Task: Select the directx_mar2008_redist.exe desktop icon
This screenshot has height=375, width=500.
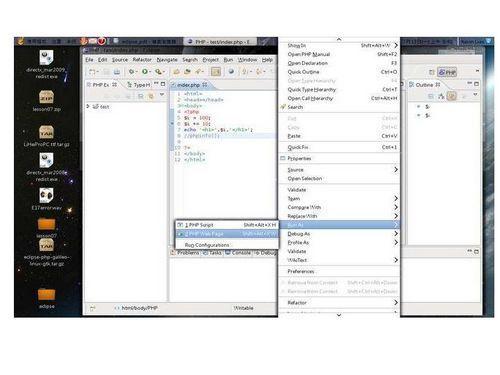Action: [x=46, y=167]
